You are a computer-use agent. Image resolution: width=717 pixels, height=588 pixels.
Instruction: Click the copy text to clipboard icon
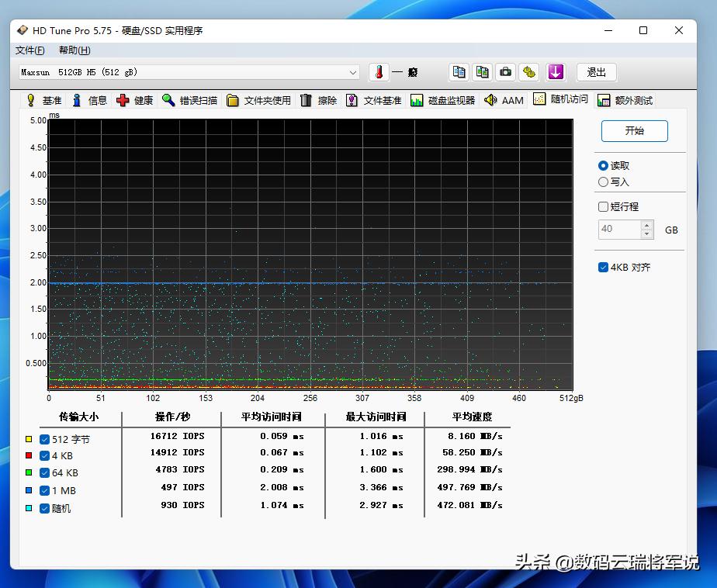tap(459, 72)
